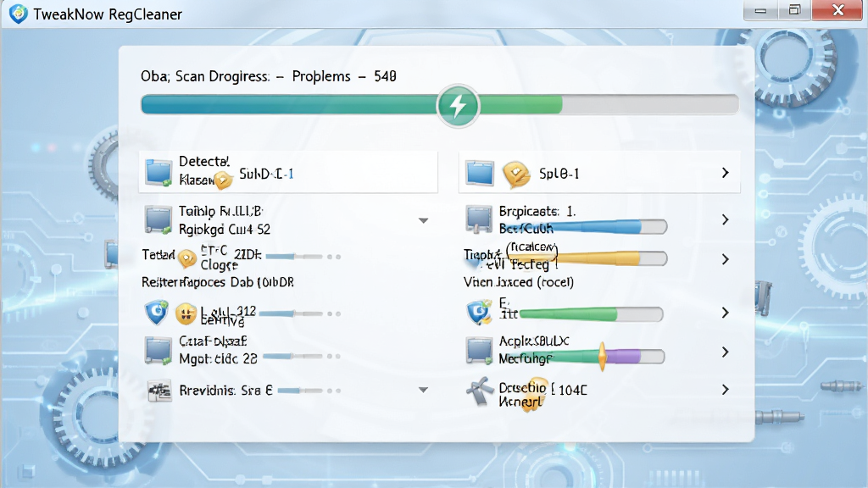This screenshot has width=868, height=488.
Task: Click the shield icon beside green bar
Action: [x=479, y=312]
